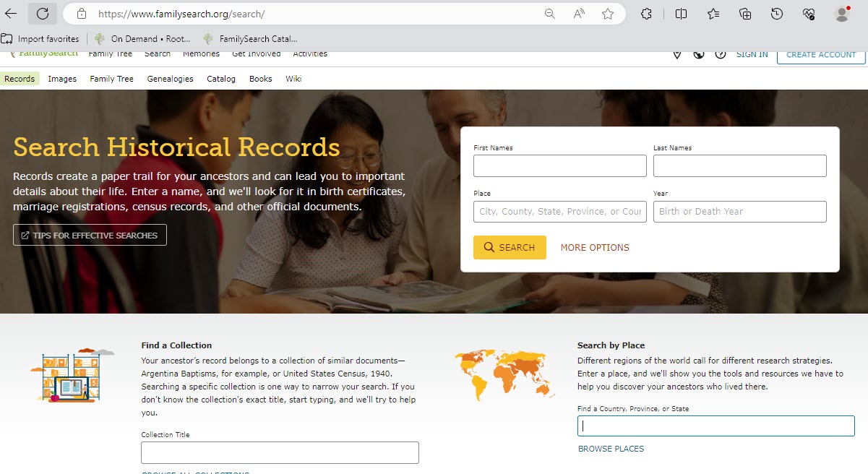Image resolution: width=868 pixels, height=474 pixels.
Task: Open the browser Extensions menu
Action: pyautogui.click(x=647, y=14)
